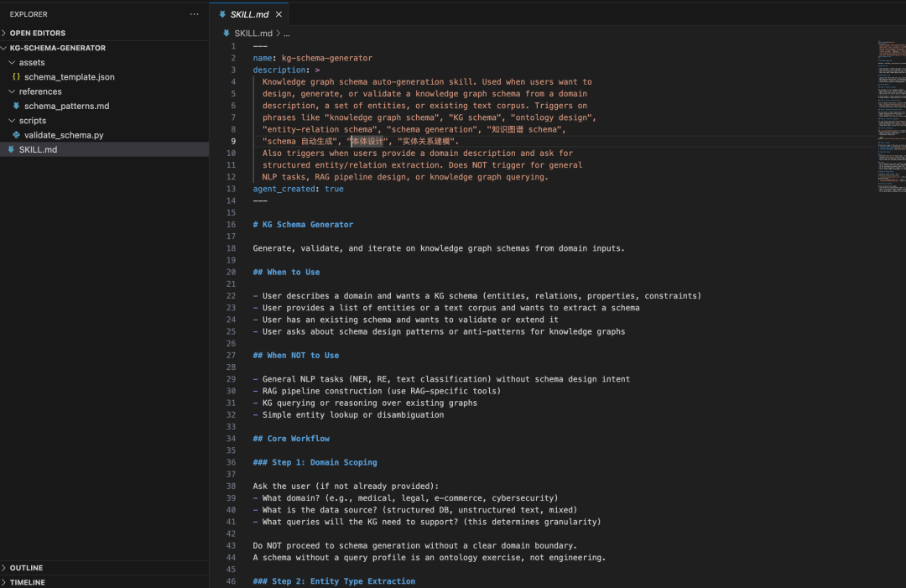Image resolution: width=906 pixels, height=588 pixels.
Task: Click the highlighted '本体设计' text on line 9
Action: click(x=367, y=141)
